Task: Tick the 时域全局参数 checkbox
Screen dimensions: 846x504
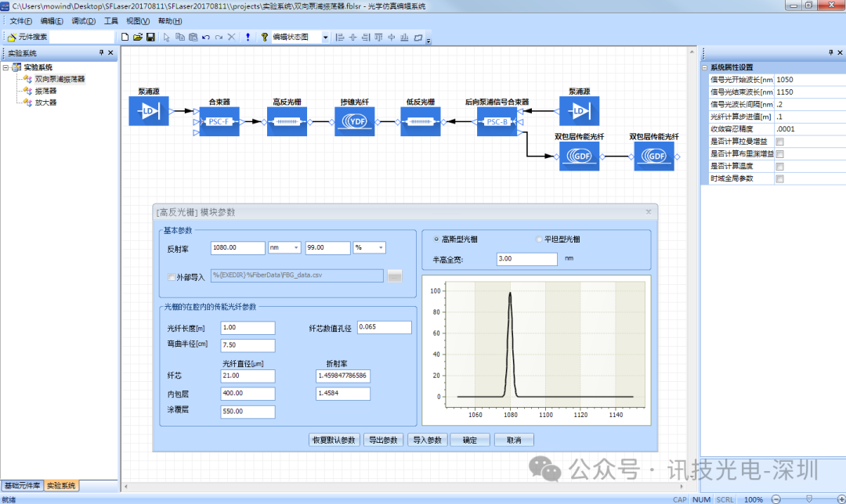Action: pos(779,179)
